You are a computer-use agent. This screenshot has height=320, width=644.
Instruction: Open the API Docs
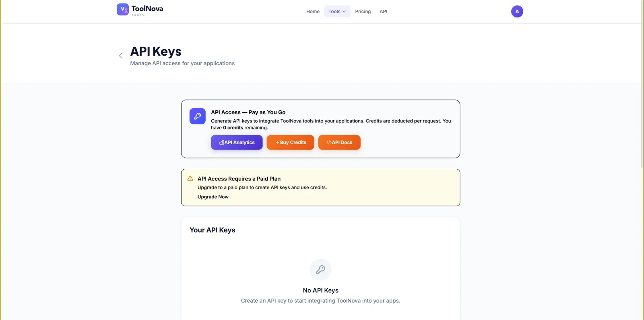[x=339, y=142]
